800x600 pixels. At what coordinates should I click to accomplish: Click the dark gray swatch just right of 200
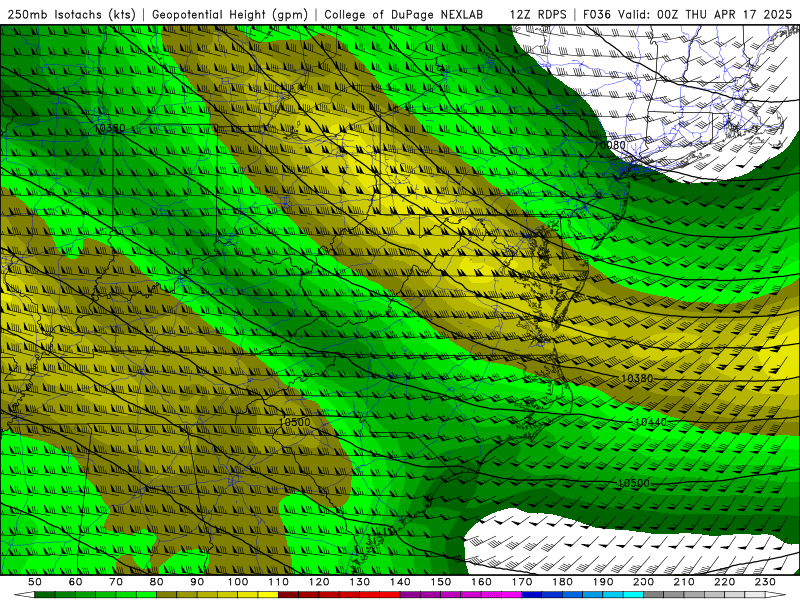coord(654,595)
